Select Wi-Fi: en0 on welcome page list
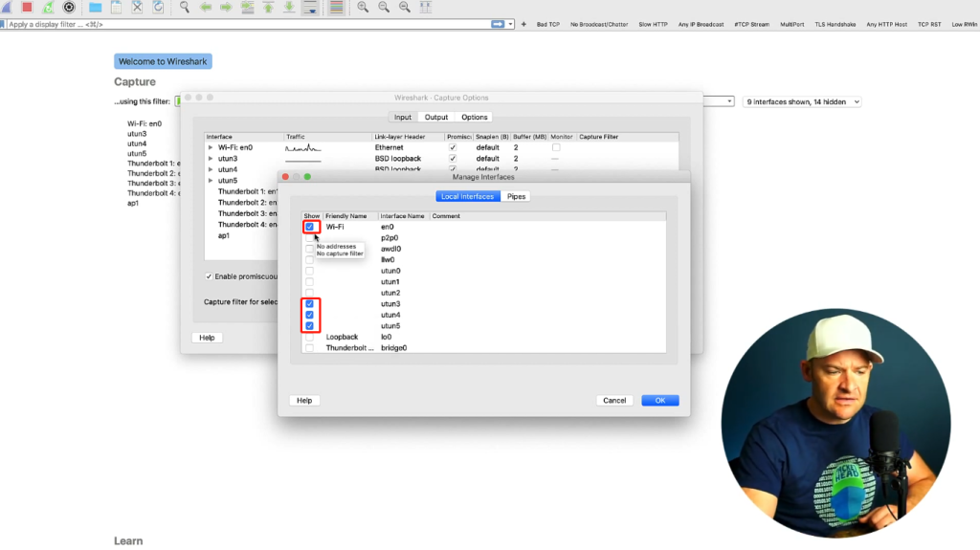980x550 pixels. tap(145, 123)
